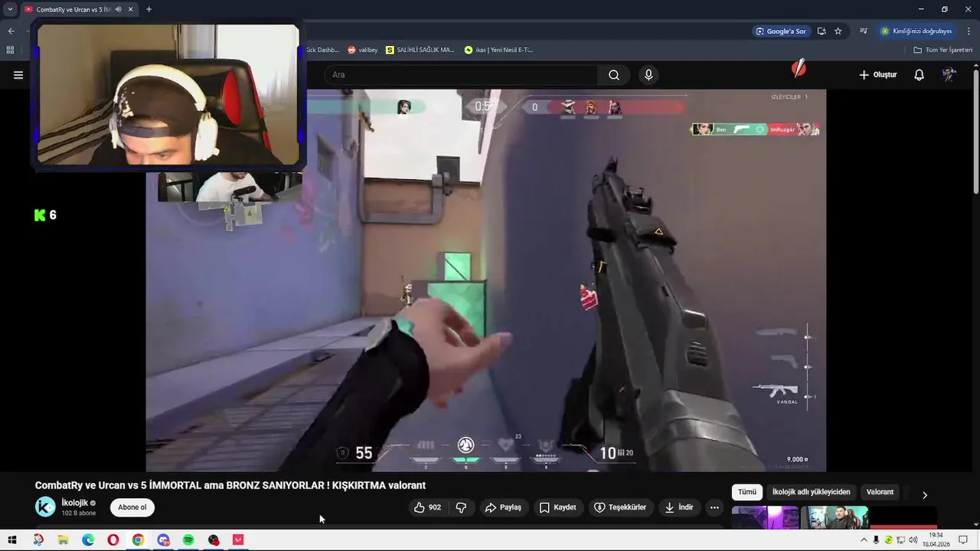Open Spotify from taskbar
The width and height of the screenshot is (980, 551).
pyautogui.click(x=188, y=540)
